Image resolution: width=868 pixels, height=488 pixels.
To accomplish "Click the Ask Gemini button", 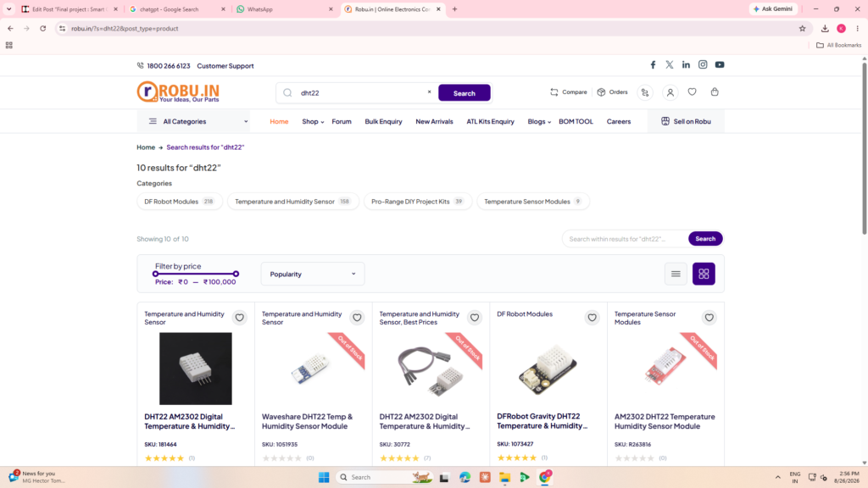I will [x=773, y=8].
